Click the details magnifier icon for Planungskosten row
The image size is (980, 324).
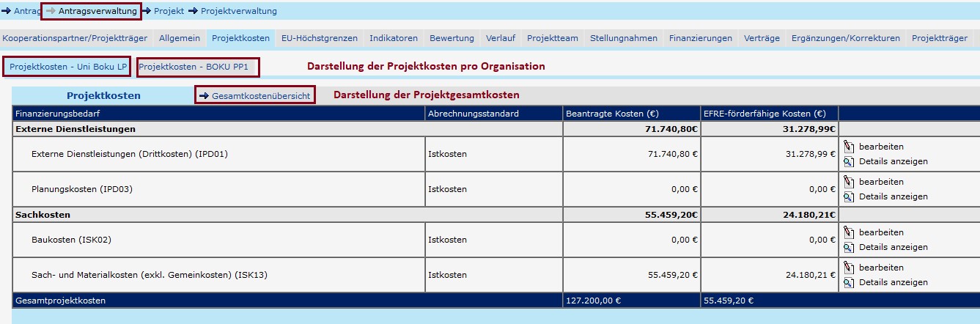[849, 197]
